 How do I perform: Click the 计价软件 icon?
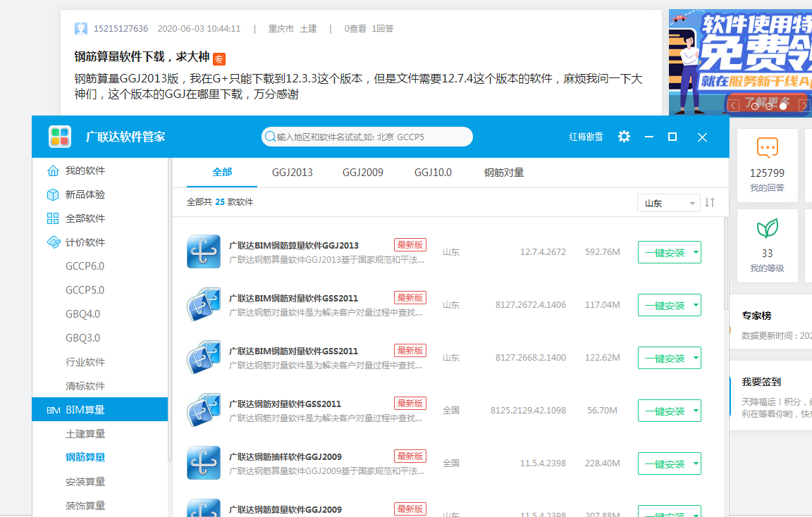54,242
